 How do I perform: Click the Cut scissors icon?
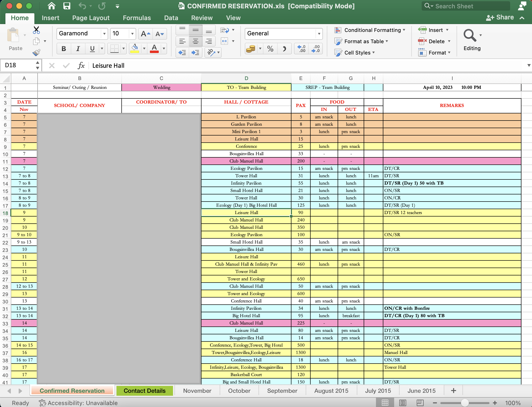pyautogui.click(x=36, y=30)
